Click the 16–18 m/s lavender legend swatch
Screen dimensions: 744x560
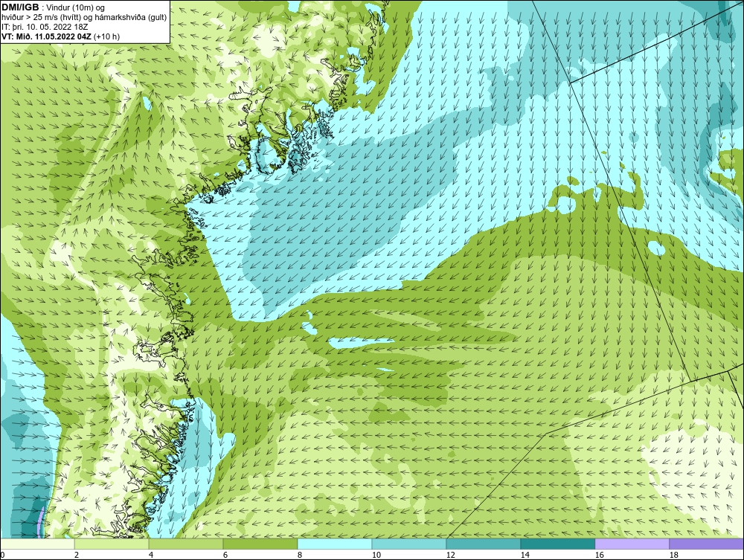(632, 544)
